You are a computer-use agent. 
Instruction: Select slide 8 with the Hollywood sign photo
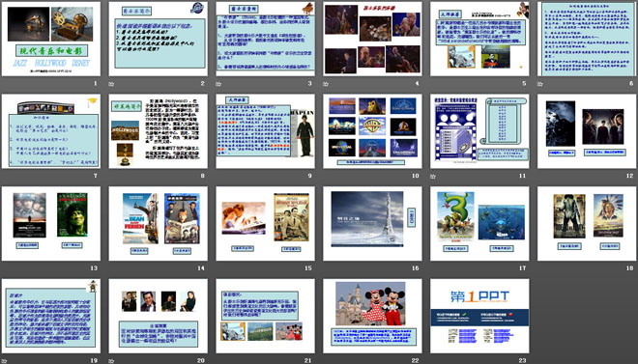(158, 131)
